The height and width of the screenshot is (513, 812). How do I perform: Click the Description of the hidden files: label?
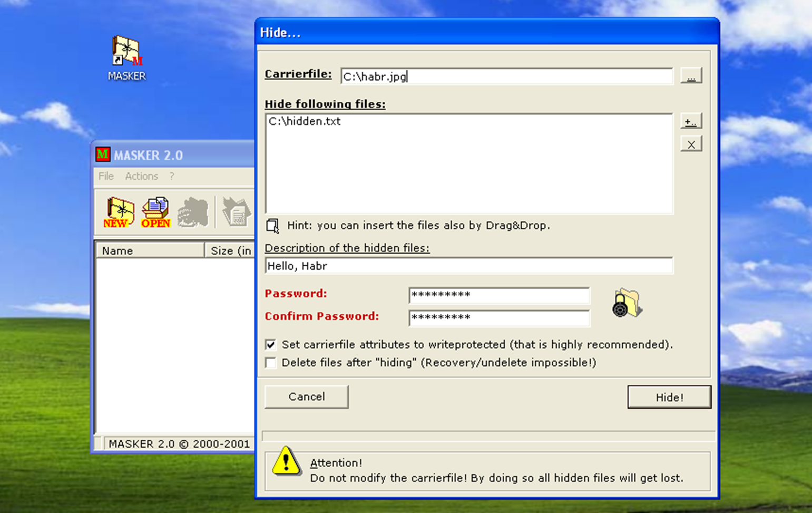(347, 248)
